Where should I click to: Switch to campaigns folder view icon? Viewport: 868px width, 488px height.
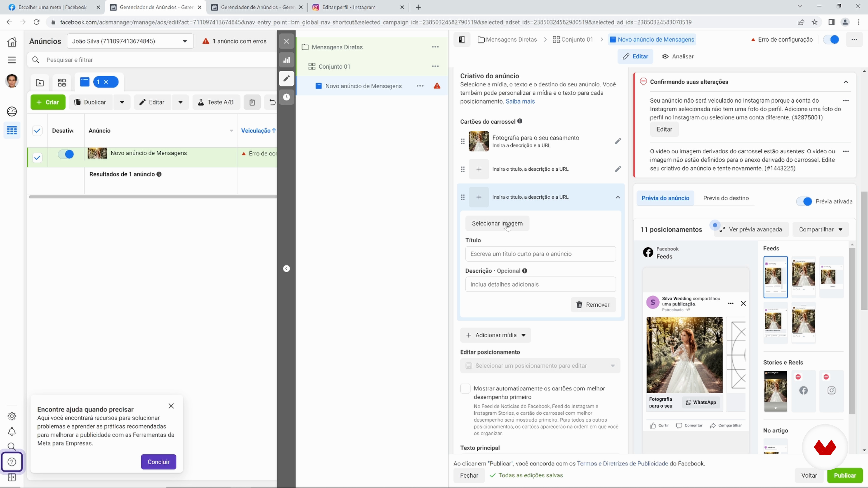pyautogui.click(x=40, y=82)
